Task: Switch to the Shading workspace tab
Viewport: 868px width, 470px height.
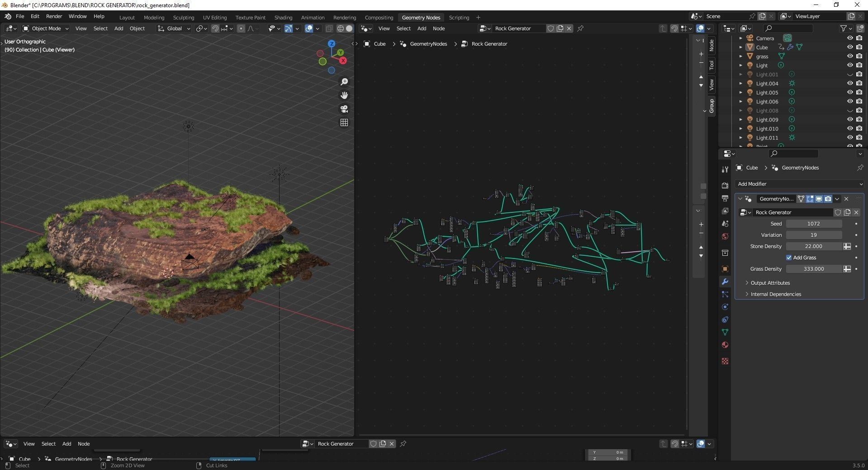Action: coord(283,18)
